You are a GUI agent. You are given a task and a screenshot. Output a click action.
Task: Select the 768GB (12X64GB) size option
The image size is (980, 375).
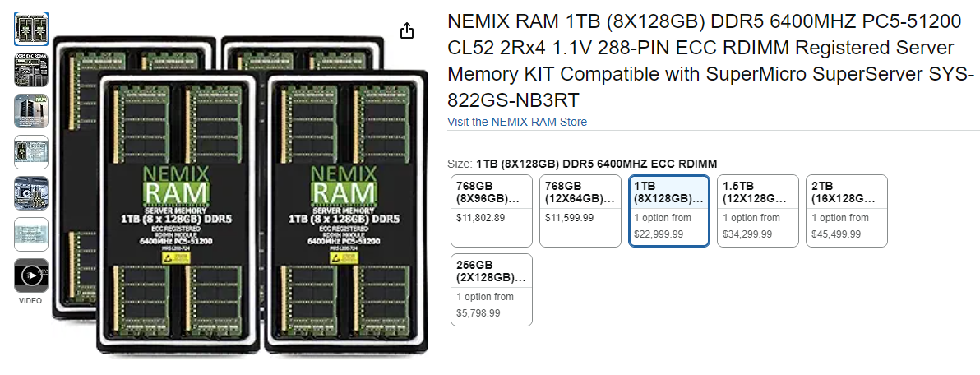pyautogui.click(x=580, y=211)
